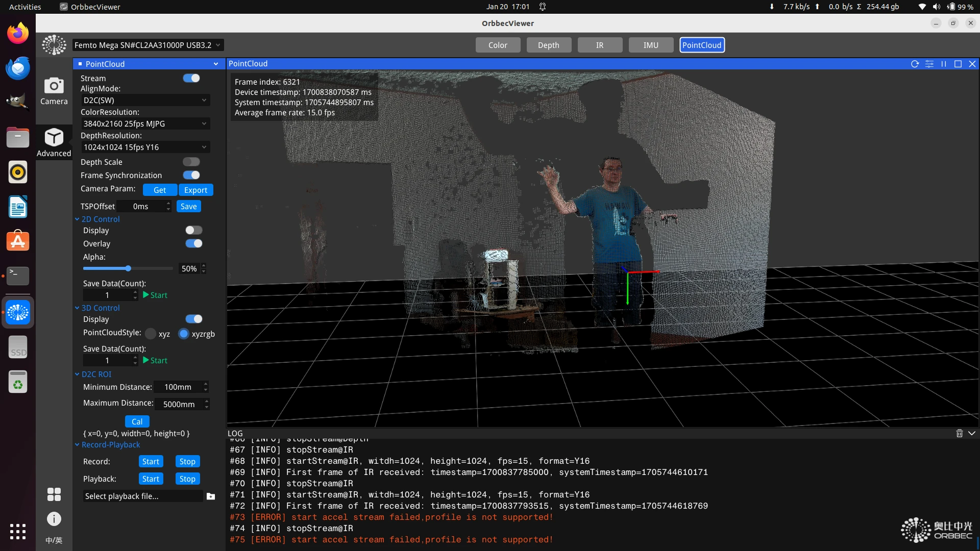Click the Orbbec logo icon beside device selector
This screenshot has height=551, width=980.
coord(54,45)
